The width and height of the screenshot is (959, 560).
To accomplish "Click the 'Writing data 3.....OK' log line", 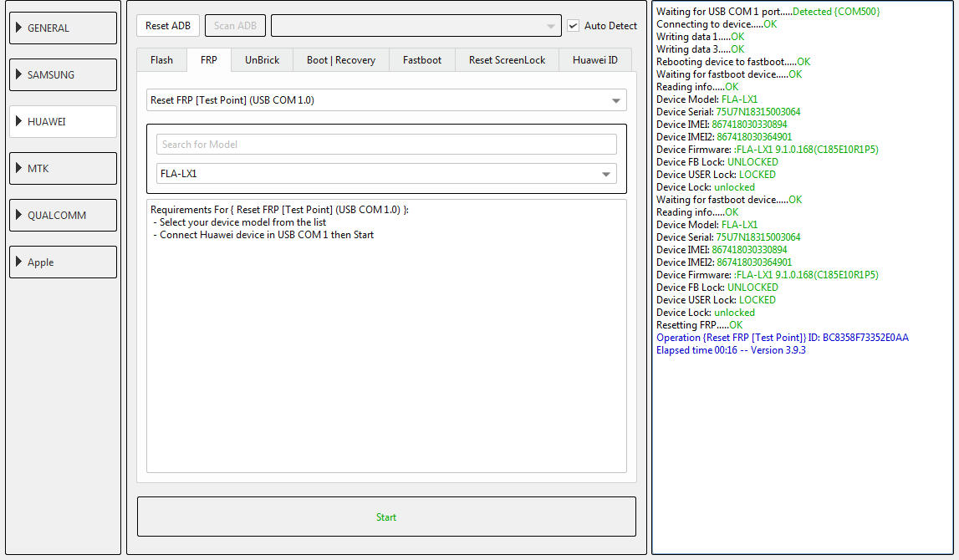I will tap(701, 49).
